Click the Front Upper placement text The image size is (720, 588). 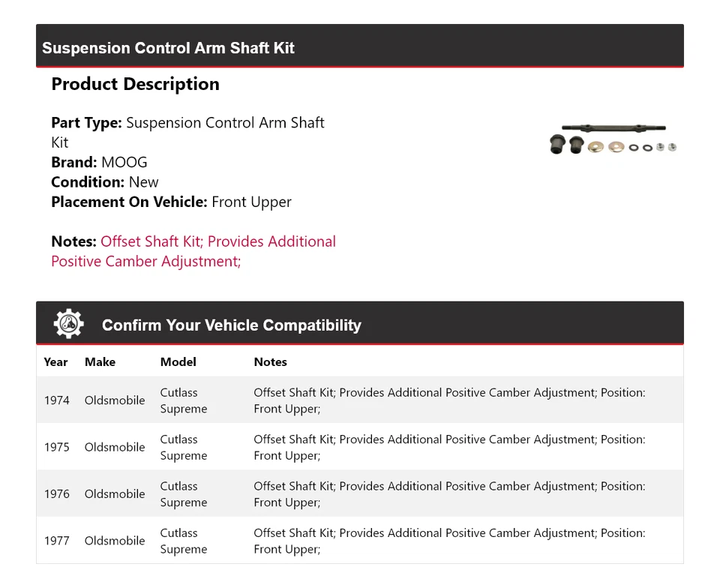point(251,202)
